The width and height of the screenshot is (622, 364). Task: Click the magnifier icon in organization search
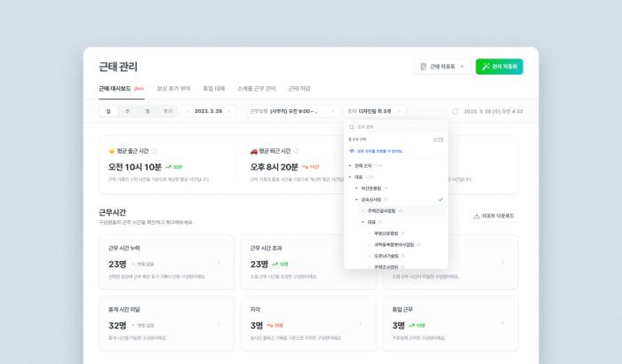click(352, 127)
